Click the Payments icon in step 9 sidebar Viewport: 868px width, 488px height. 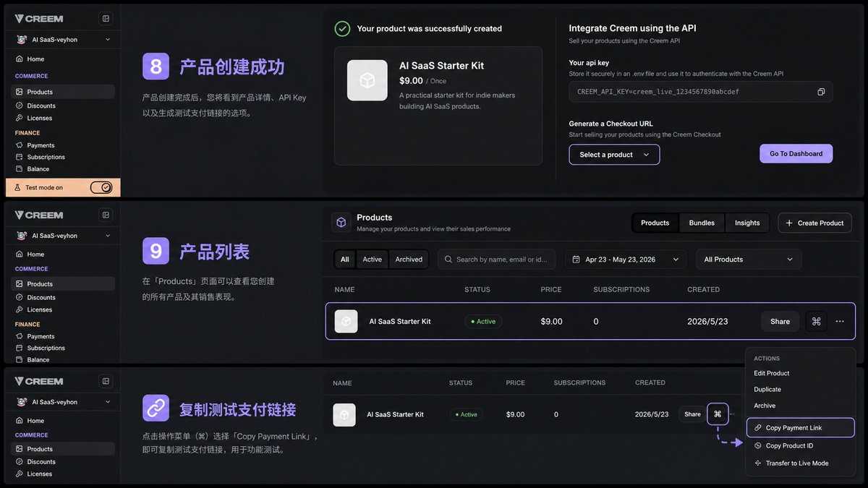20,336
